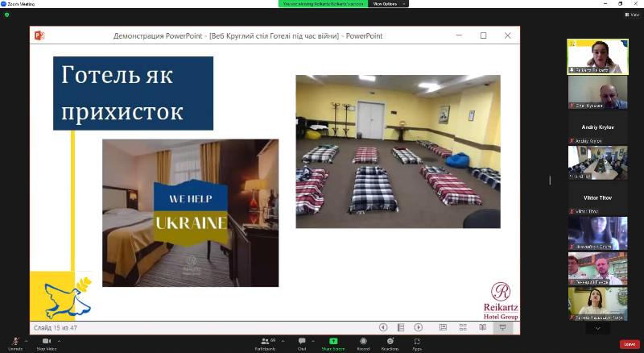Open video options arrow beside Stop Video
The height and width of the screenshot is (353, 644).
tap(59, 341)
